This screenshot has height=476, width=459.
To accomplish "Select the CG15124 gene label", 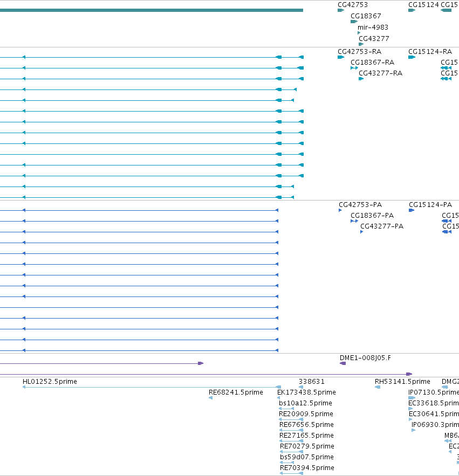I will pyautogui.click(x=423, y=4).
